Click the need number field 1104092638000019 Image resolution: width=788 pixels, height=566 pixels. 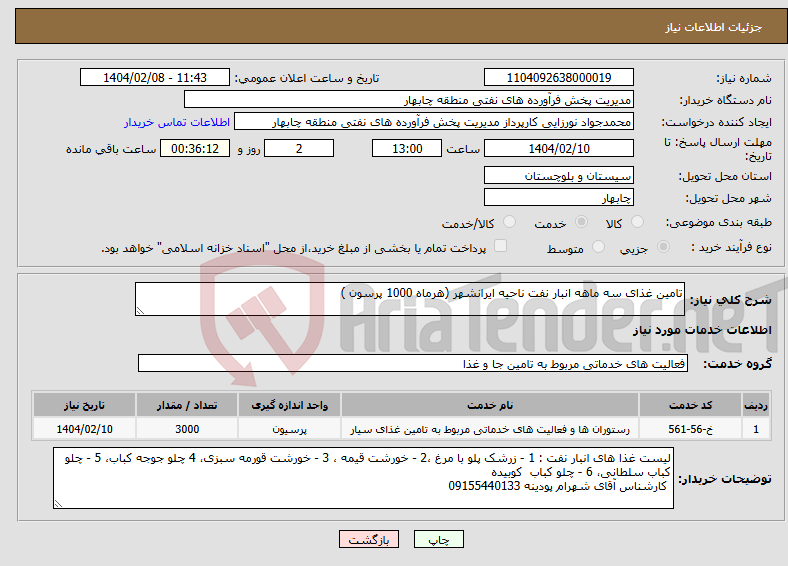tap(558, 77)
